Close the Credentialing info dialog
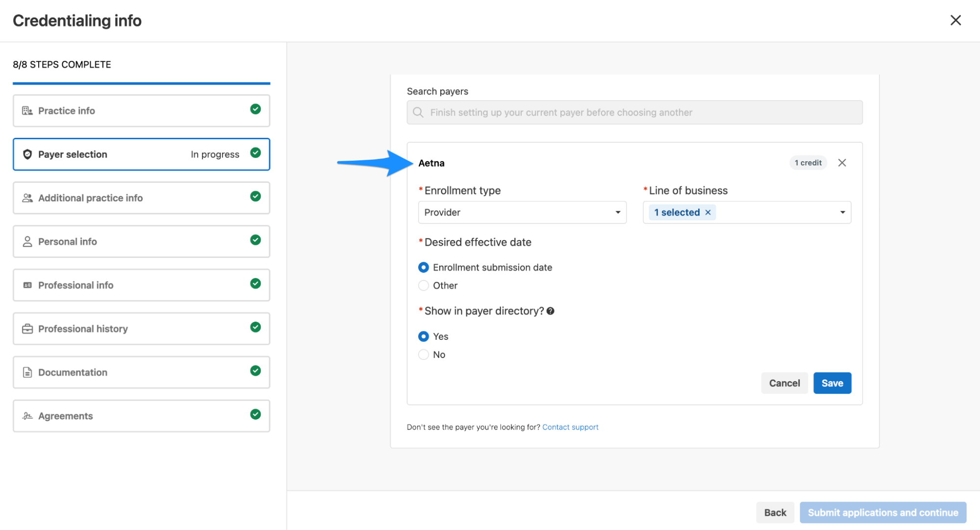Viewport: 980px width, 530px height. coord(955,20)
